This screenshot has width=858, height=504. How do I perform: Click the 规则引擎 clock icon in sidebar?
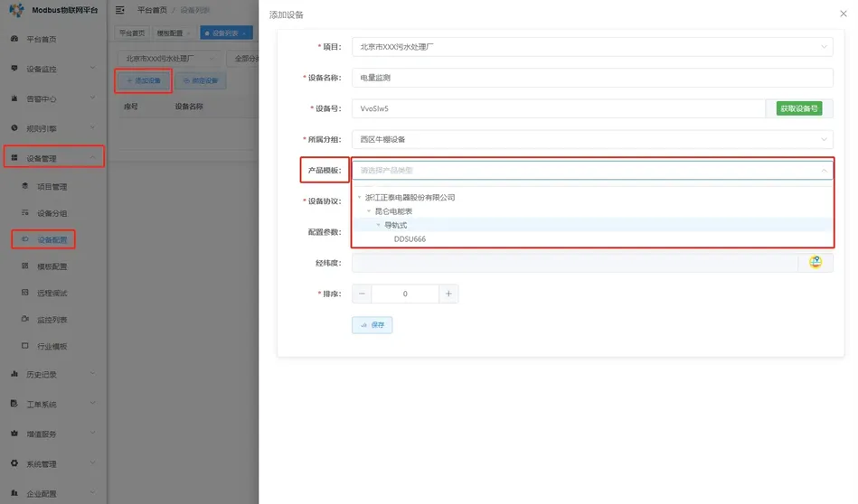click(x=14, y=128)
